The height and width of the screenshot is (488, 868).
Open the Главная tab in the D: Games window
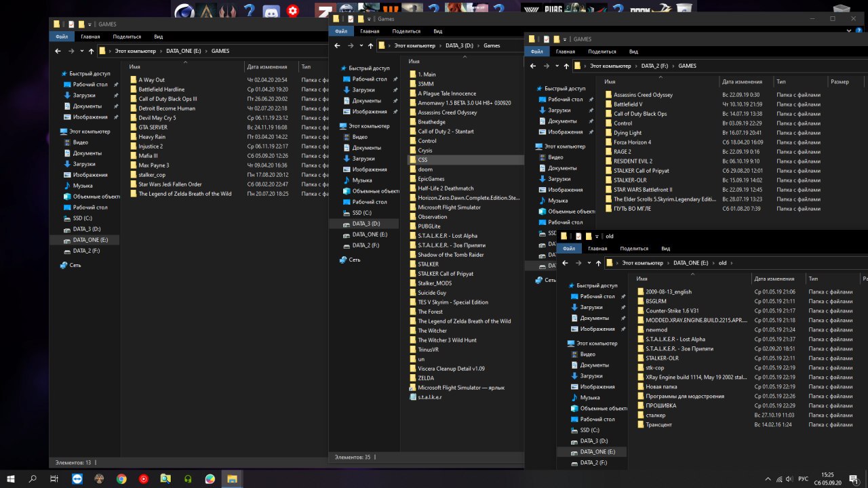point(370,31)
